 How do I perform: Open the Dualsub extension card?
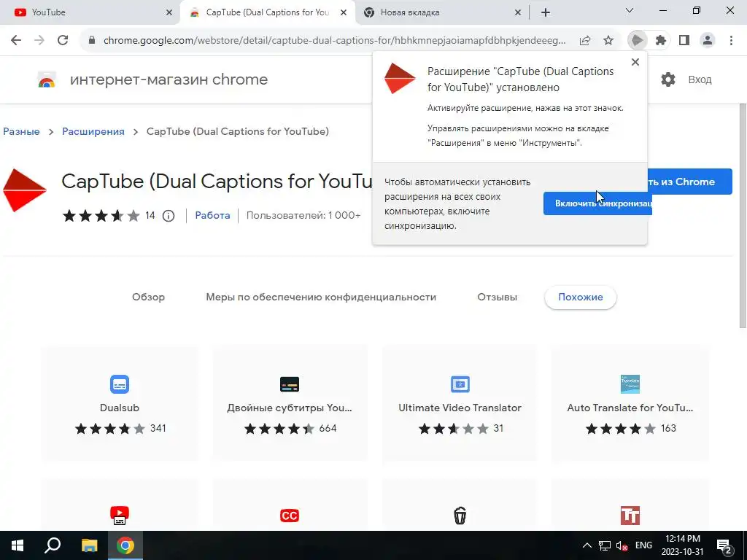[x=119, y=402]
